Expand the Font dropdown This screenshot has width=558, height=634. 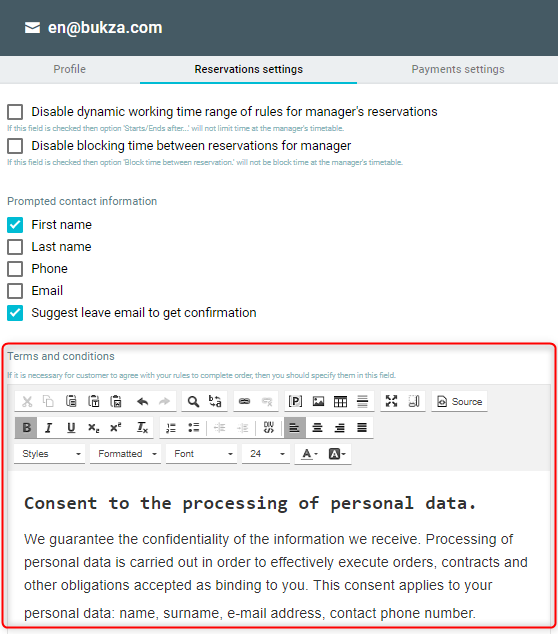201,454
